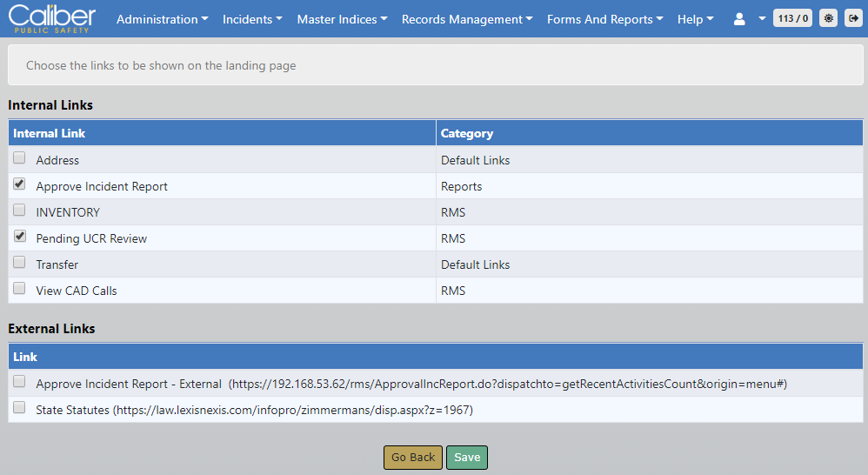This screenshot has width=868, height=475.
Task: Expand the Records Management dropdown
Action: click(x=467, y=19)
